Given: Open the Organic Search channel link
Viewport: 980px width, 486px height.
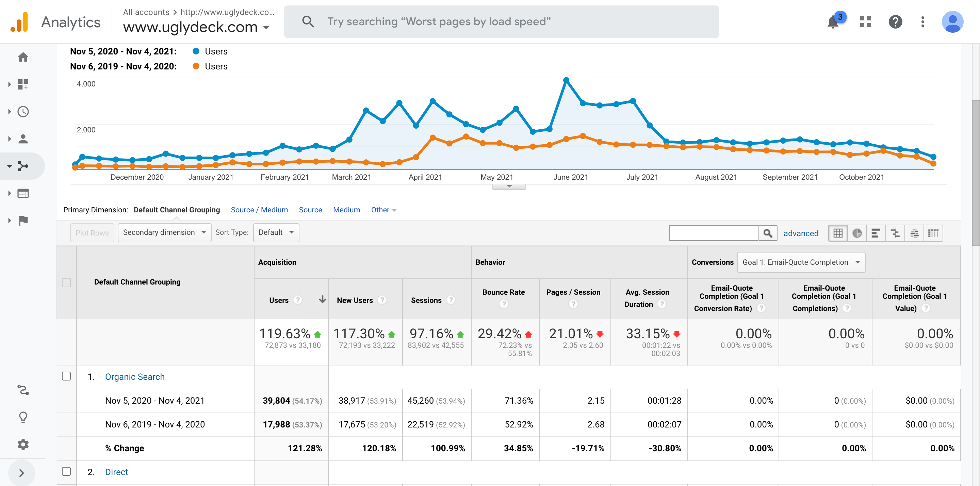Looking at the screenshot, I should [135, 377].
